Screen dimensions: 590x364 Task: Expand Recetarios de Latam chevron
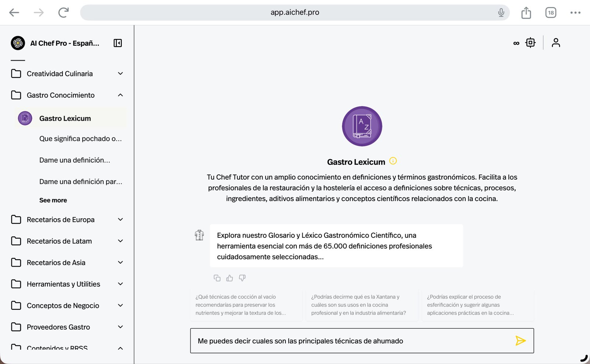(120, 241)
